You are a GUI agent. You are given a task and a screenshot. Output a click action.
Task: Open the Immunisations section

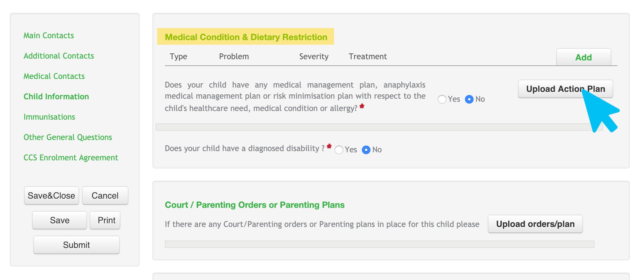point(49,117)
